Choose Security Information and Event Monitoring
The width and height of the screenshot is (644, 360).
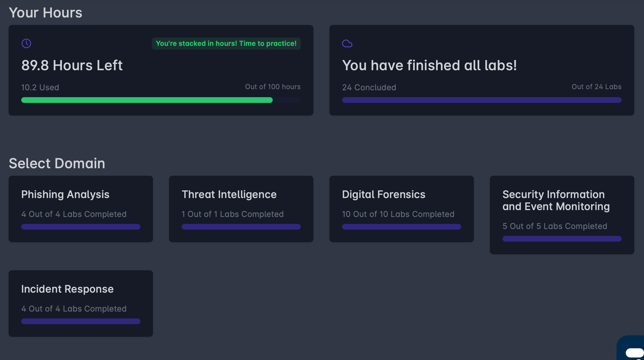(562, 214)
